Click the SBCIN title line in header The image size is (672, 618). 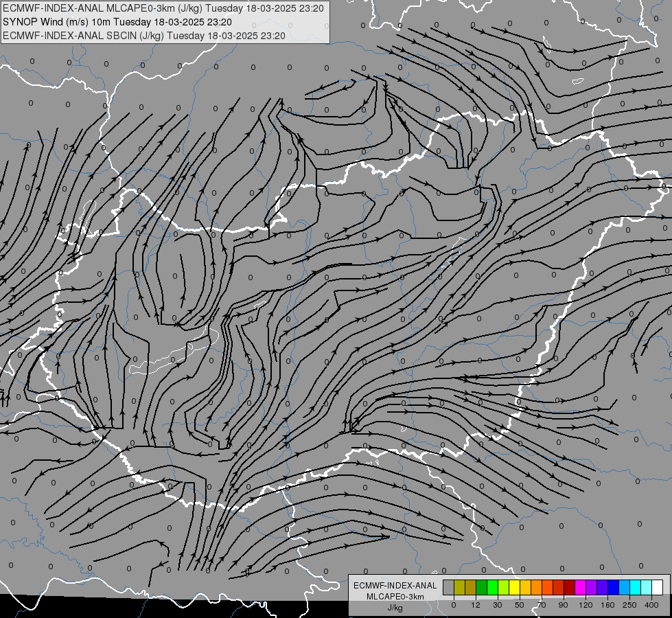tap(144, 36)
